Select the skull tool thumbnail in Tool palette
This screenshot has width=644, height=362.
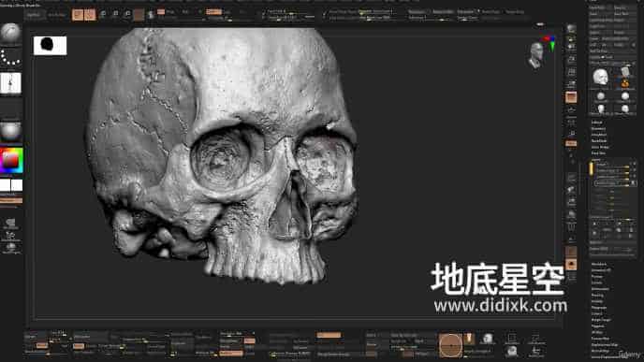(x=601, y=77)
